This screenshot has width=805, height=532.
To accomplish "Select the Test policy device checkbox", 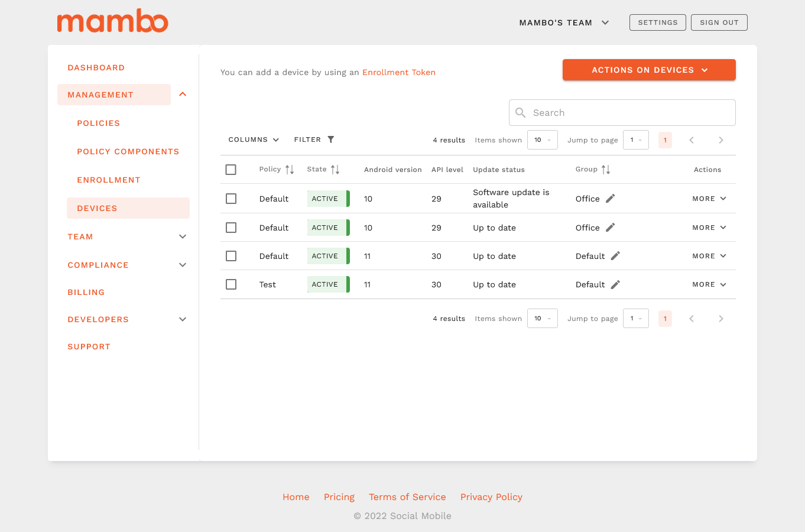I will pyautogui.click(x=231, y=284).
